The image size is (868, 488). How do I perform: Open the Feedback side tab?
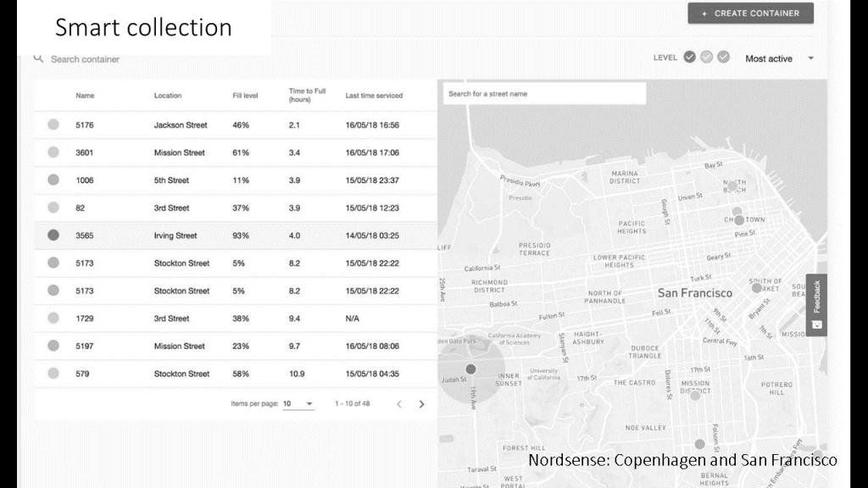coord(816,304)
